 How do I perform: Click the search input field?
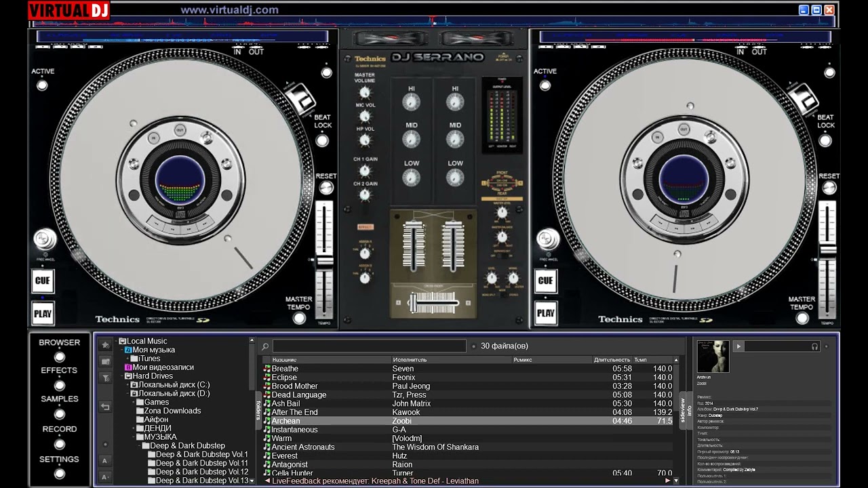[370, 346]
